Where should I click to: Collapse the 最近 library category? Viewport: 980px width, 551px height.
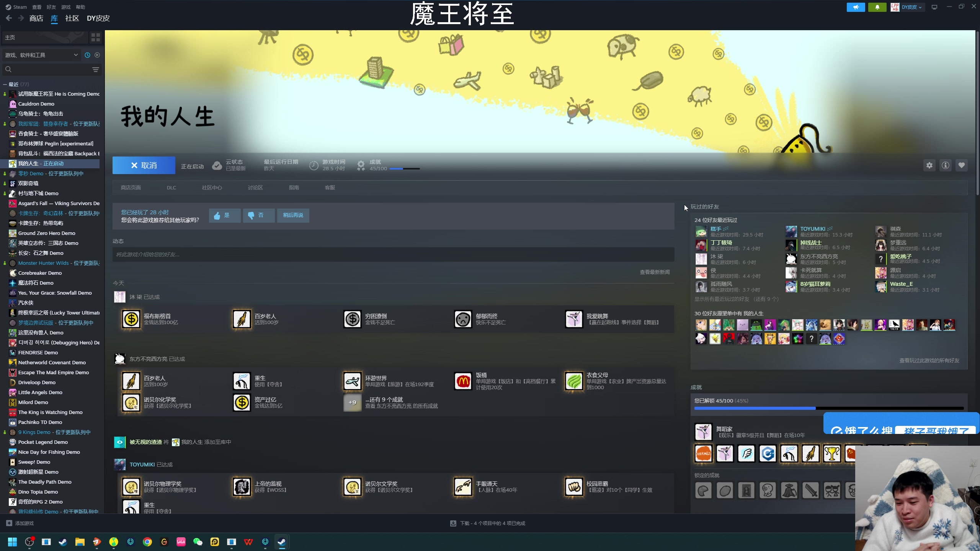[x=15, y=84]
